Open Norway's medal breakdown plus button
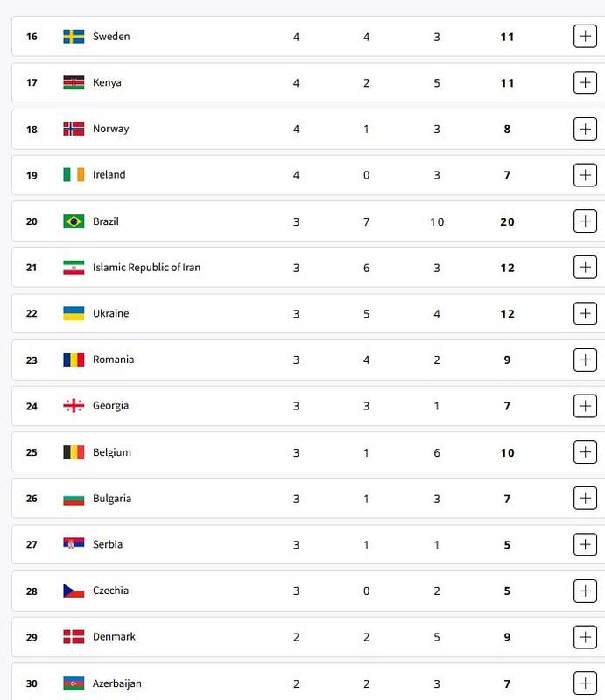The image size is (605, 700). click(585, 129)
